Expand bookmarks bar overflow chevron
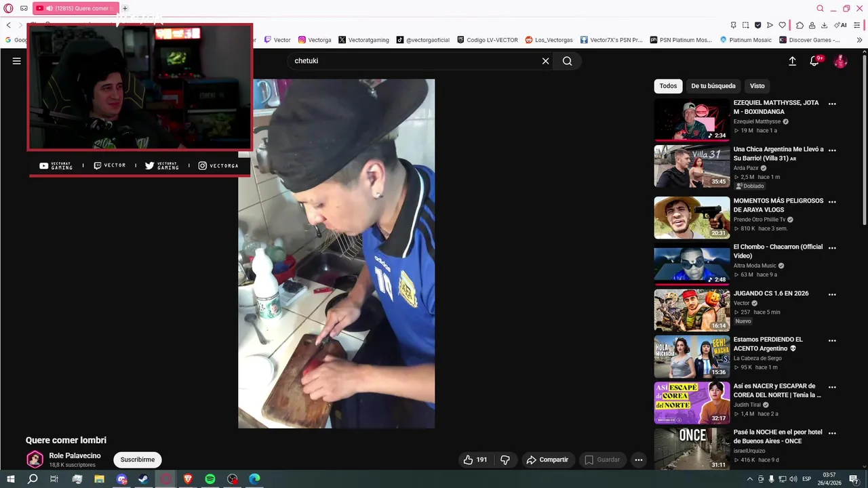 point(860,40)
